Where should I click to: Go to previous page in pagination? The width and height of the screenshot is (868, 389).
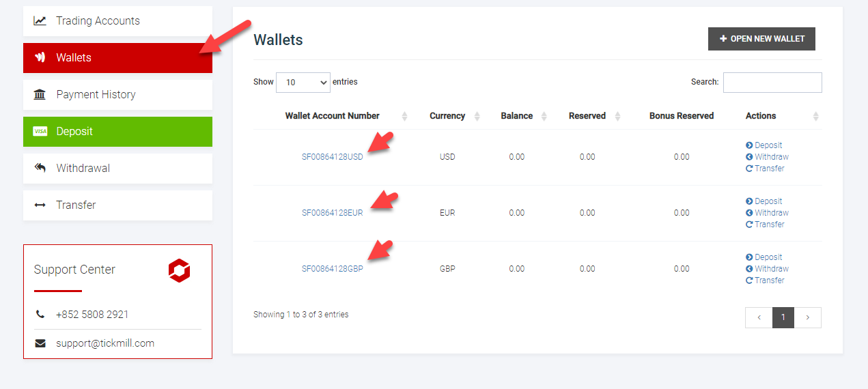pos(759,317)
